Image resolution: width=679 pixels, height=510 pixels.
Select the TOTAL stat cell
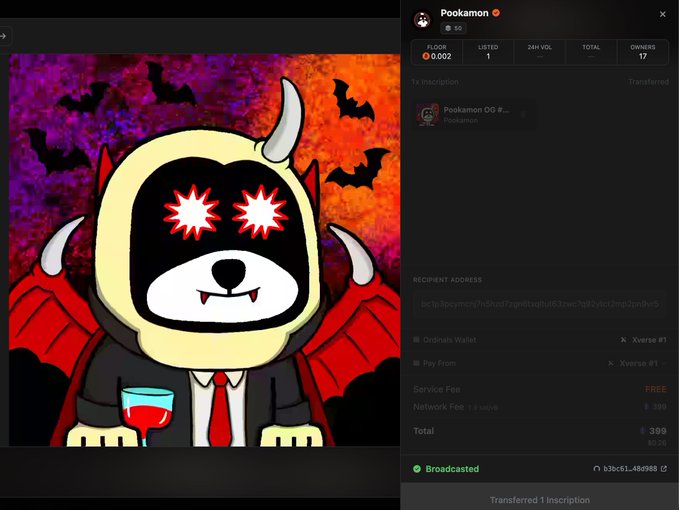click(x=591, y=52)
